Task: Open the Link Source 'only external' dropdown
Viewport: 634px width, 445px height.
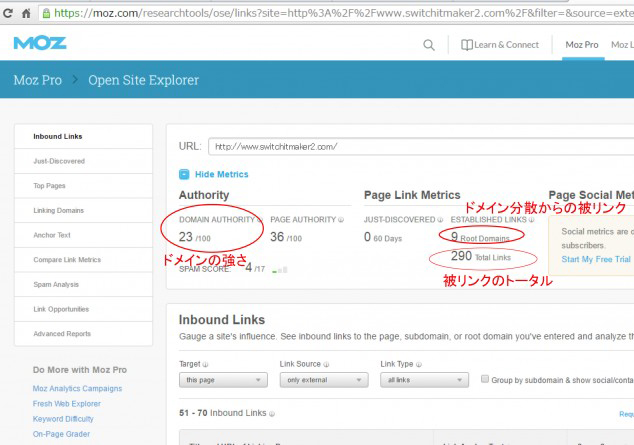Action: (x=324, y=380)
